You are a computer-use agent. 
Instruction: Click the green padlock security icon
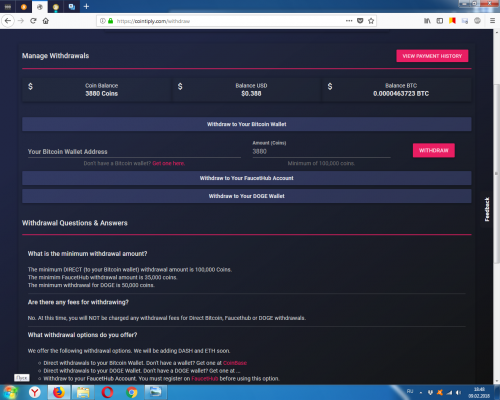tap(111, 21)
